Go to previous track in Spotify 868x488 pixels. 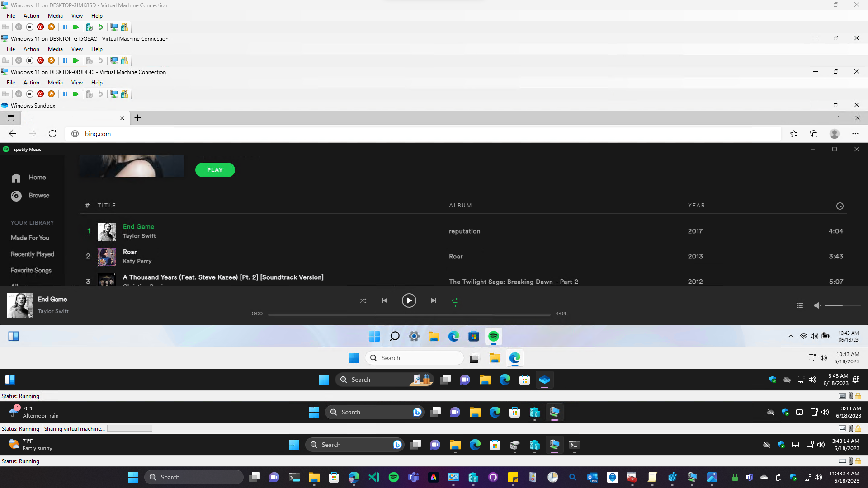[x=385, y=300]
